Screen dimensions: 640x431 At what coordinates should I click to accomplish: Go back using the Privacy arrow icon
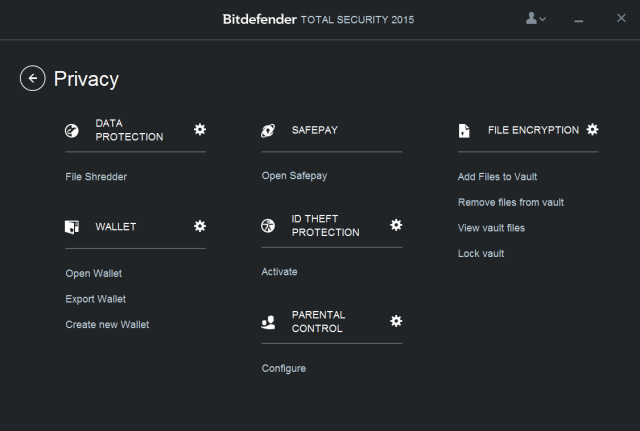pos(33,78)
